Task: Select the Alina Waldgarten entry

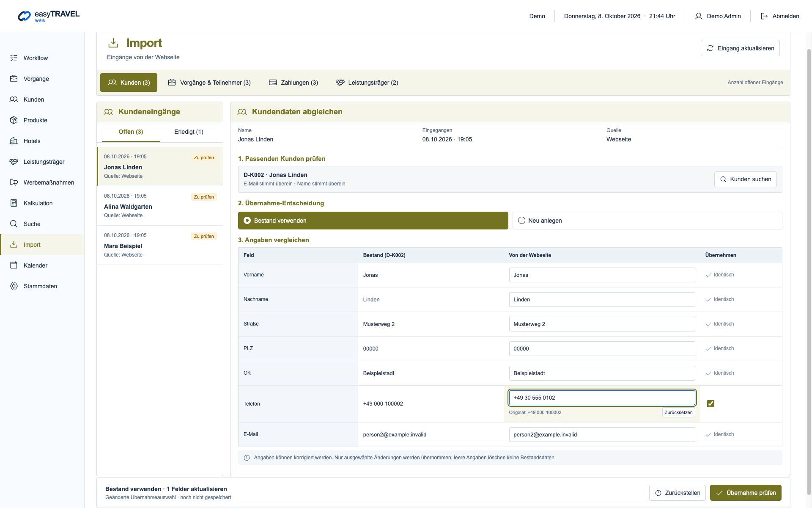Action: coord(160,206)
